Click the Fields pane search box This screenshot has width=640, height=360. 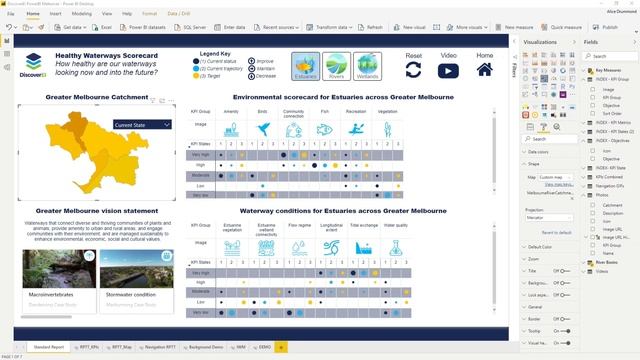coord(610,56)
